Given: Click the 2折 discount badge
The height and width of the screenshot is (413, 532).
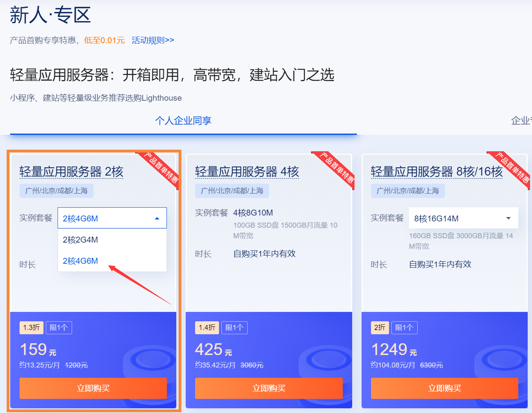Looking at the screenshot, I should tap(380, 328).
